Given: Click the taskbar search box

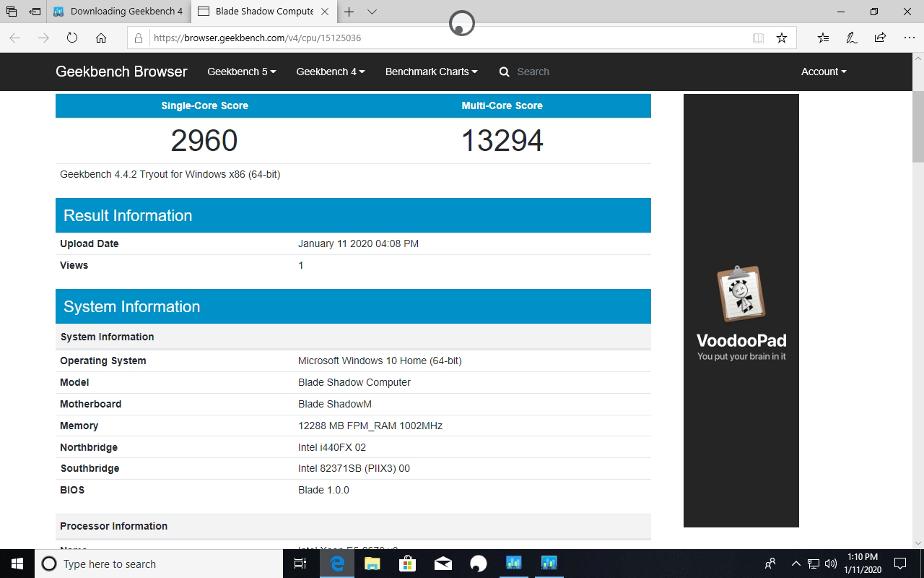Looking at the screenshot, I should (x=159, y=564).
